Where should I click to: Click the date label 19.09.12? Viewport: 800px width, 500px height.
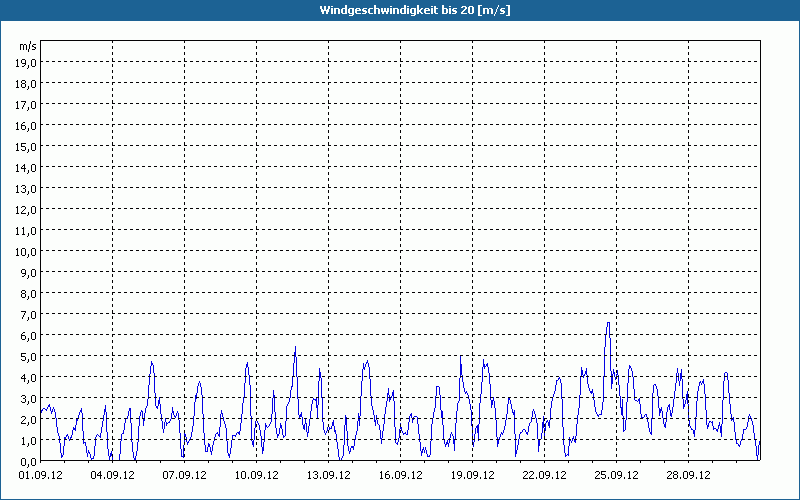472,475
